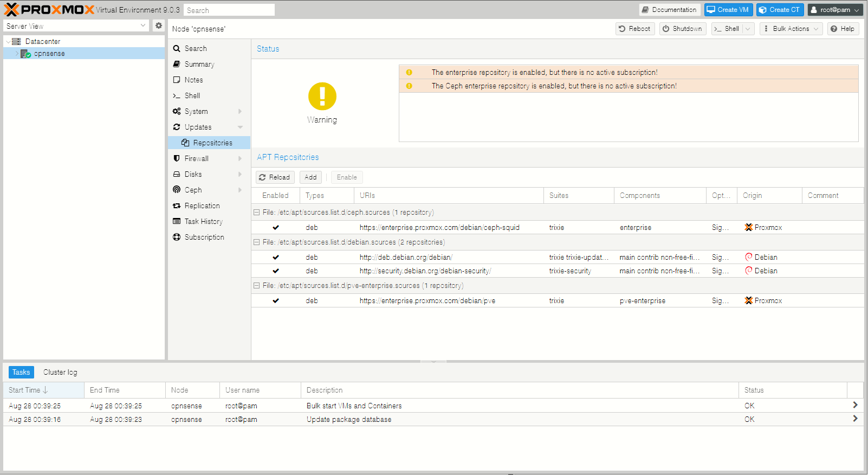This screenshot has height=475, width=868.
Task: Click the Ceph icon
Action: tap(177, 190)
